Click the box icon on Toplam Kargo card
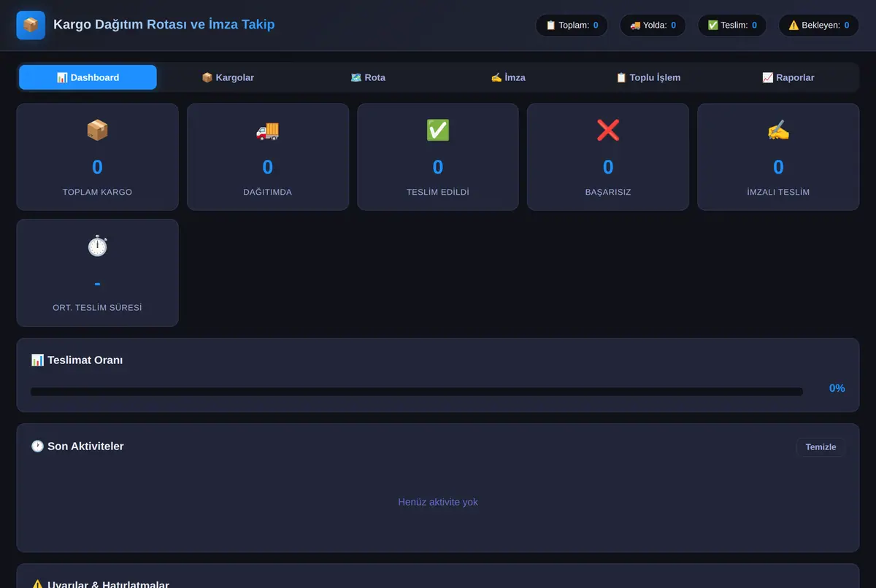Image resolution: width=876 pixels, height=588 pixels. point(97,130)
